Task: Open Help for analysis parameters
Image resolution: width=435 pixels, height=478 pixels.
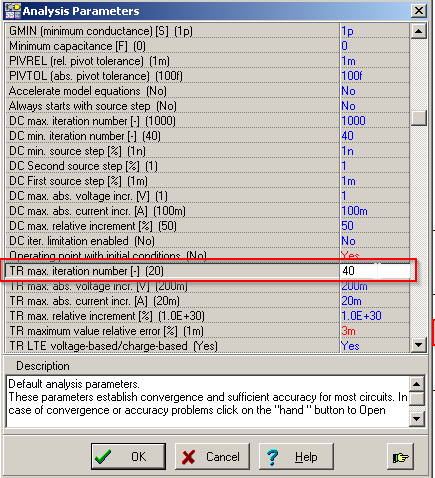Action: pyautogui.click(x=296, y=456)
